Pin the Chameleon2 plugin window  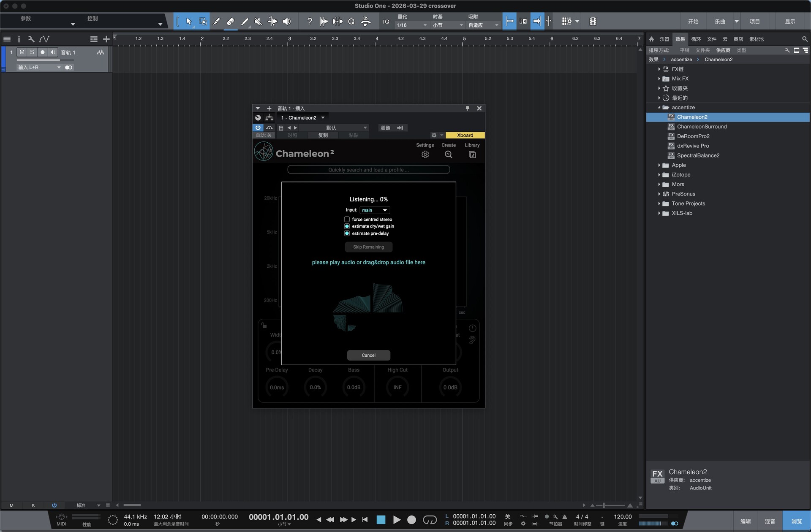(x=467, y=108)
